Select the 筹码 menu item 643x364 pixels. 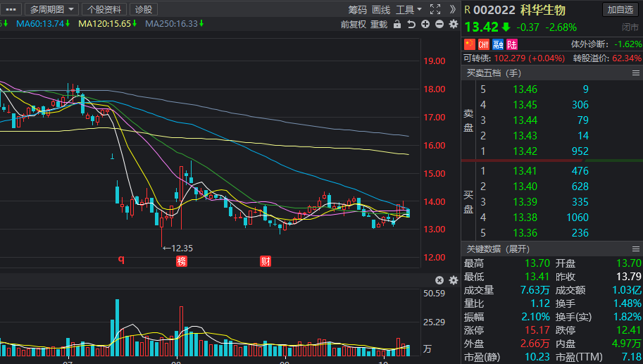357,9
